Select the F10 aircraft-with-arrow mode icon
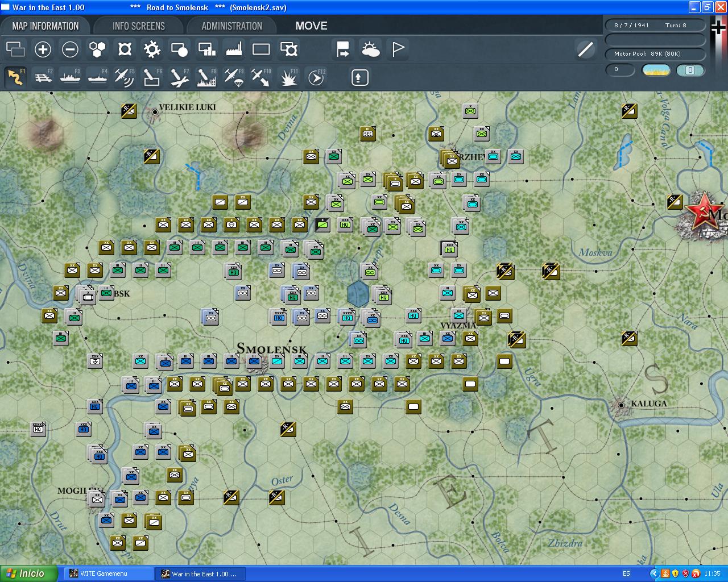The width and height of the screenshot is (728, 582). click(x=261, y=77)
